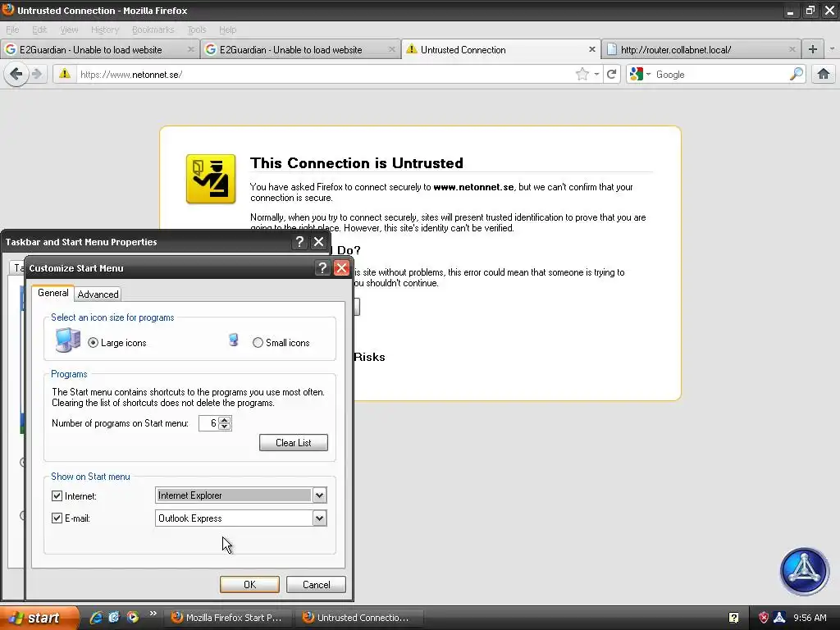Open the File menu
Viewport: 840px width, 630px height.
click(x=12, y=30)
